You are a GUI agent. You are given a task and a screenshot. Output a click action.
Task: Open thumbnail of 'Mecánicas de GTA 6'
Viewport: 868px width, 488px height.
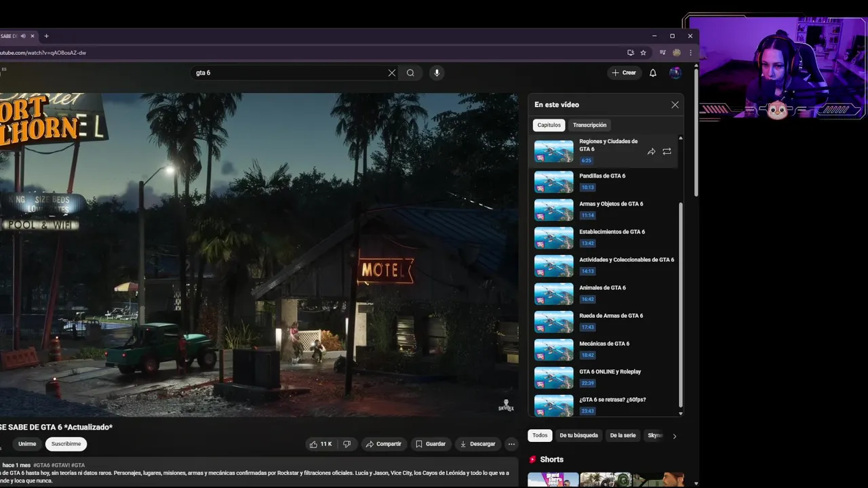coord(553,349)
